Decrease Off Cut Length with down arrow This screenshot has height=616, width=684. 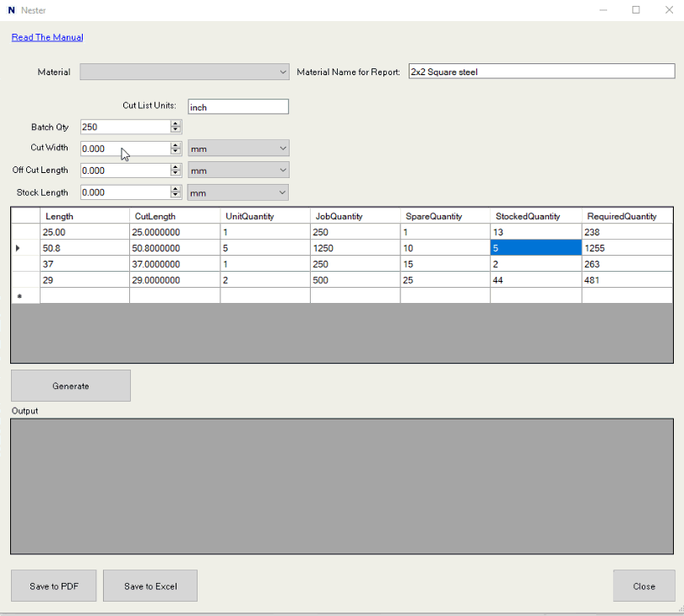[176, 174]
